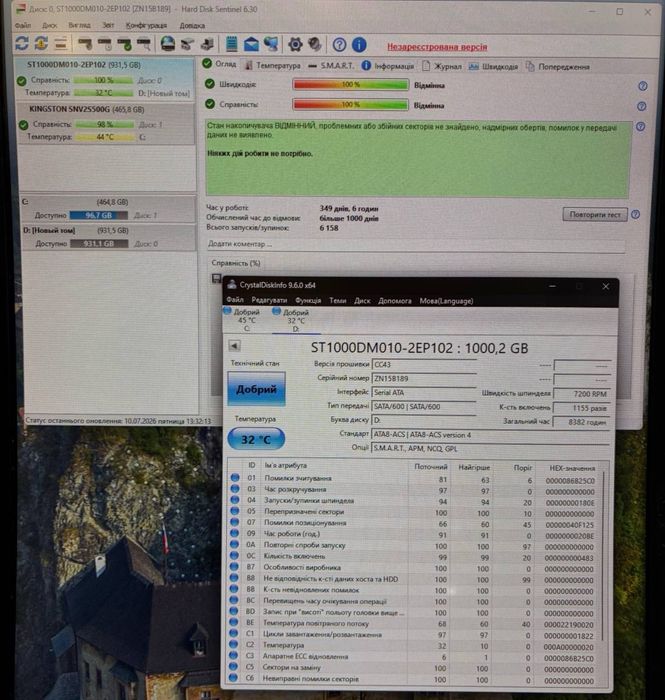665x700 pixels.
Task: Switch to the Журнал tab
Action: pos(442,66)
